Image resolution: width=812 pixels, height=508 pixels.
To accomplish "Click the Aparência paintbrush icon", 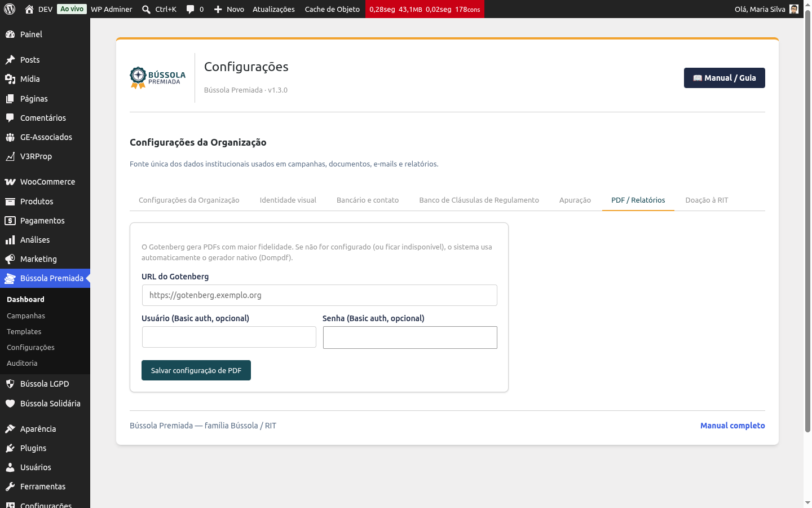I will click(10, 429).
